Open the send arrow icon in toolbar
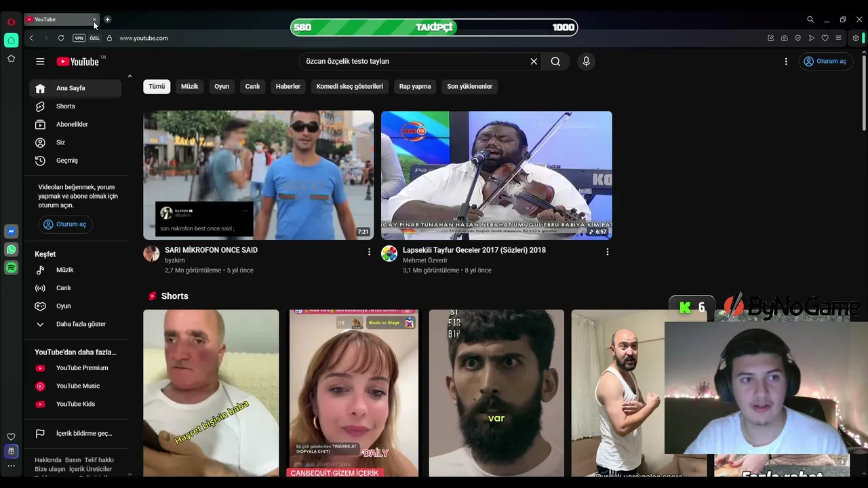 tap(812, 38)
